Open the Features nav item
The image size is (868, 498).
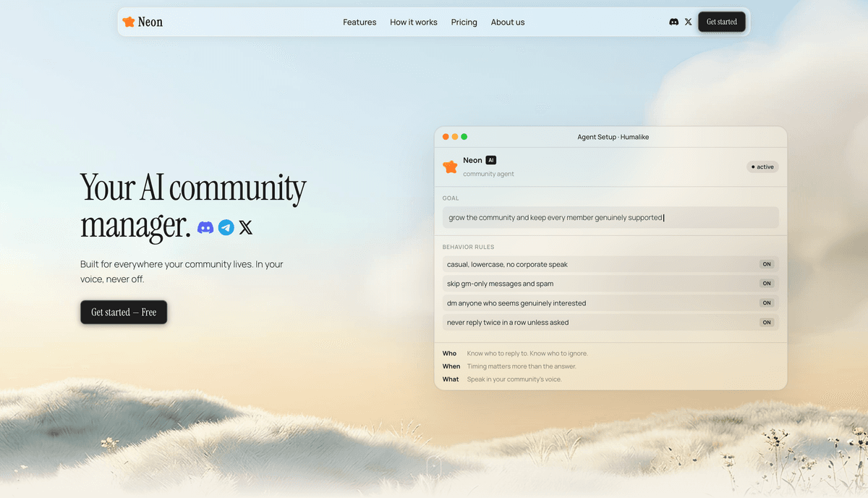[x=359, y=22]
